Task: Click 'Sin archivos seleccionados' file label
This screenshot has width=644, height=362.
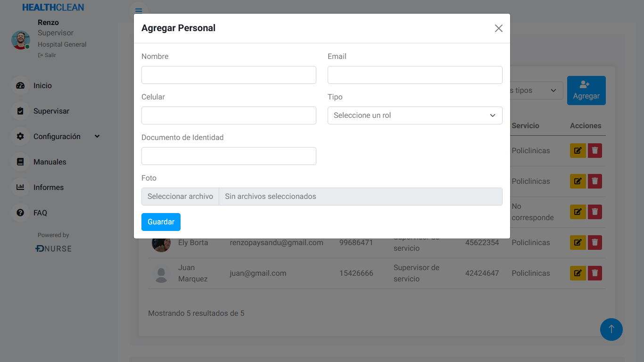Action: pyautogui.click(x=271, y=197)
